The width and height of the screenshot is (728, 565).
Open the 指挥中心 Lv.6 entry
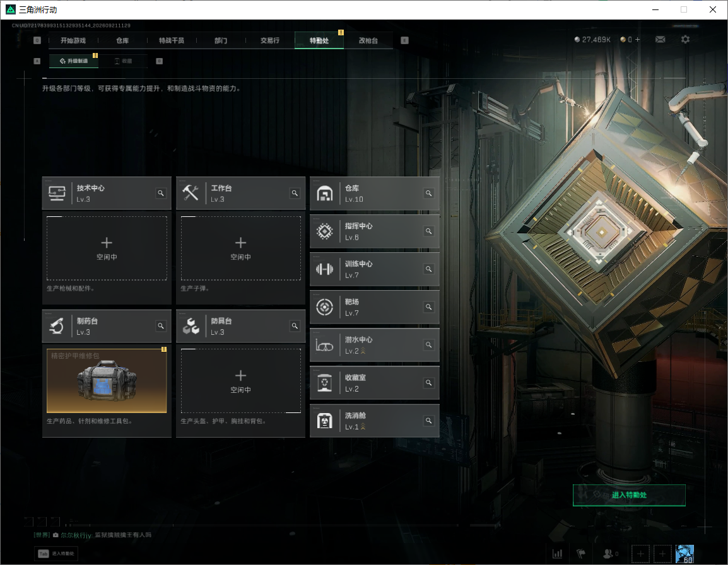pyautogui.click(x=375, y=231)
